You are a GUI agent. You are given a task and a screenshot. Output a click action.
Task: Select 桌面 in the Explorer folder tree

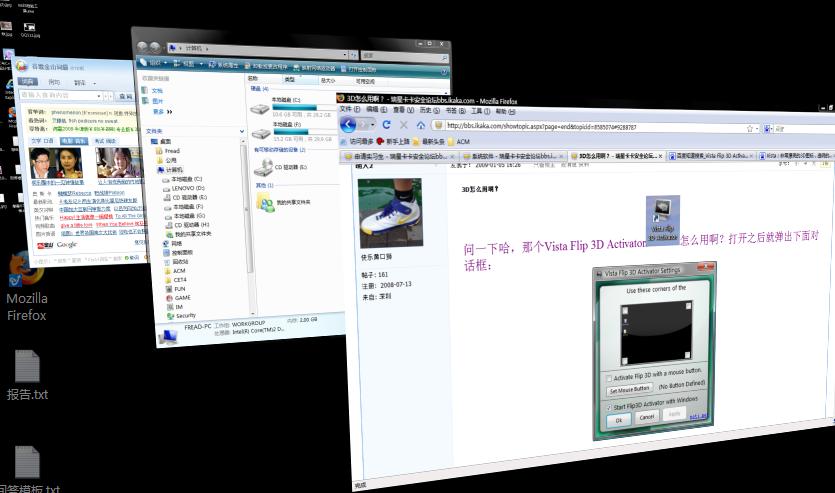point(161,142)
